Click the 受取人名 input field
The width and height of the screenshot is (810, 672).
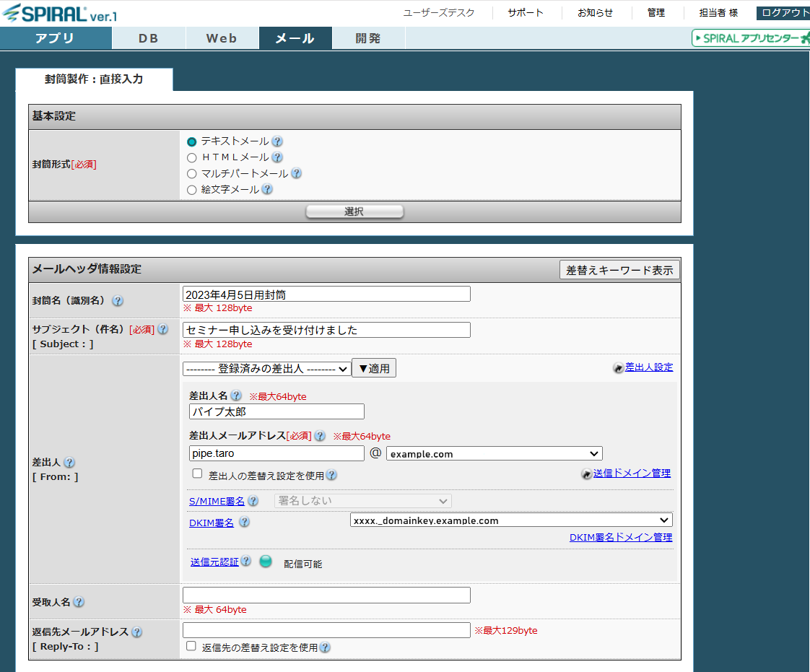click(326, 595)
